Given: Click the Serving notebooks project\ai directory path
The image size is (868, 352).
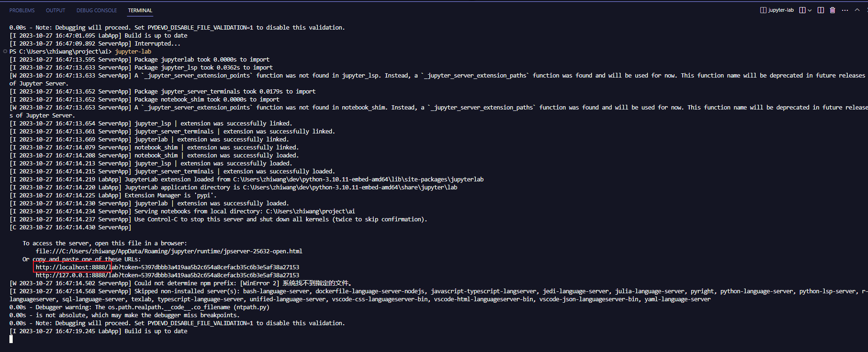Looking at the screenshot, I should point(310,211).
